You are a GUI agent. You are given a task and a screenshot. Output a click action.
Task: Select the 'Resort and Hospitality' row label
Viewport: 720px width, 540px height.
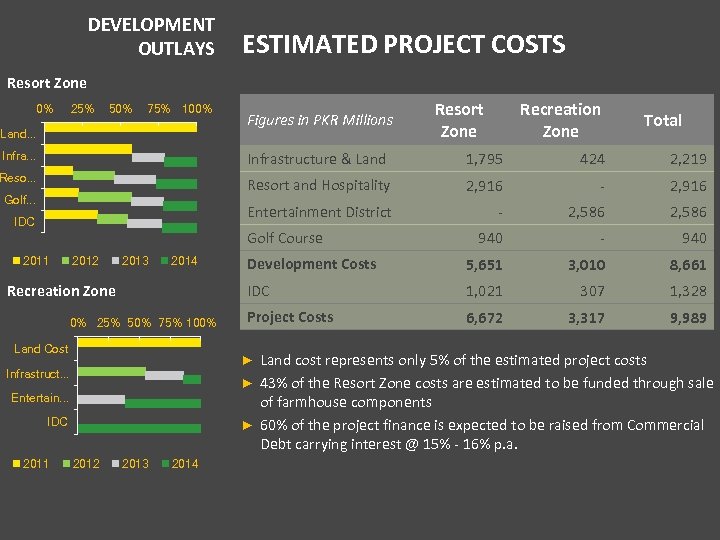[x=319, y=186]
